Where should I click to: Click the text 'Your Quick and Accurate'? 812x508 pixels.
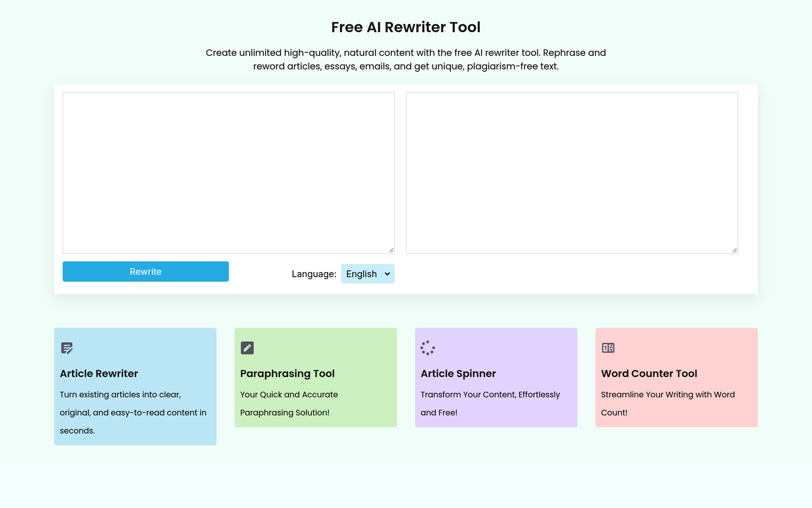(289, 395)
